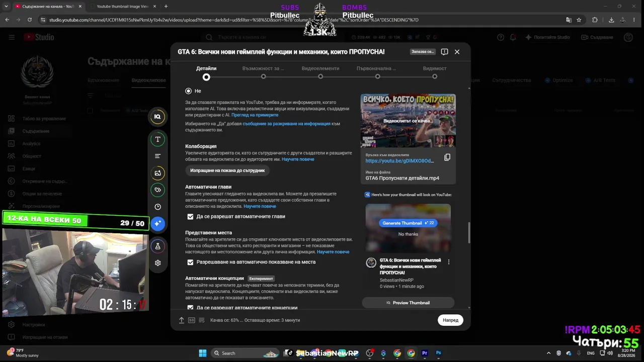Switch to the Youtube thumbnail Image Viewer tab
The width and height of the screenshot is (644, 362).
click(123, 7)
